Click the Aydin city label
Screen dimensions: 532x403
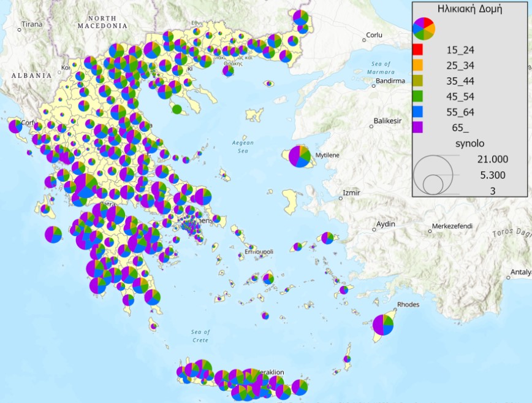[x=386, y=224]
